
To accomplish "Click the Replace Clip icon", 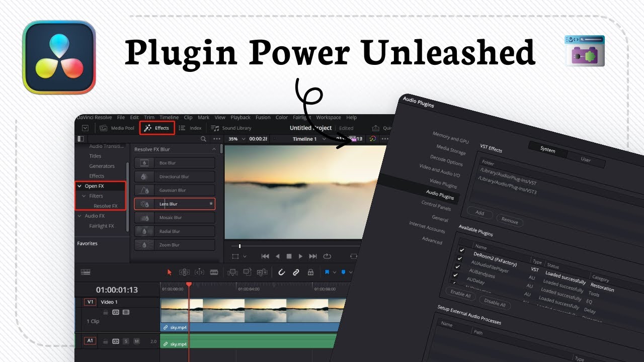I will click(262, 272).
